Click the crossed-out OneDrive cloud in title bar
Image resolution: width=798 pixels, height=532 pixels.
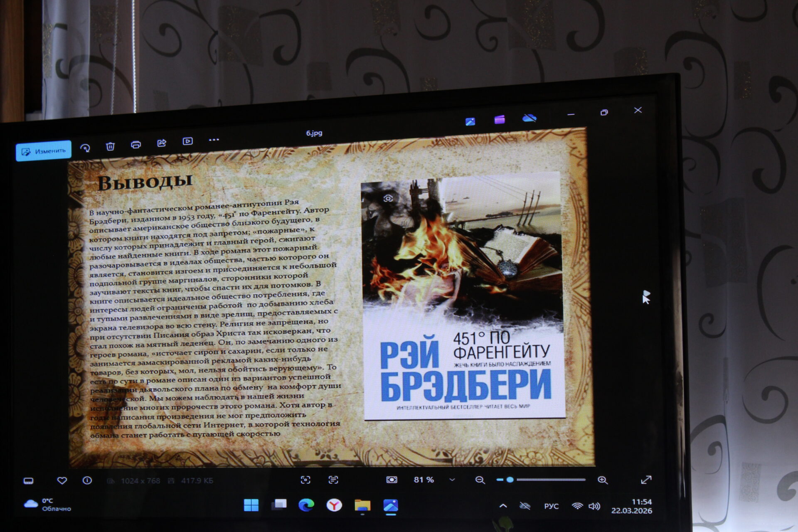[x=529, y=118]
